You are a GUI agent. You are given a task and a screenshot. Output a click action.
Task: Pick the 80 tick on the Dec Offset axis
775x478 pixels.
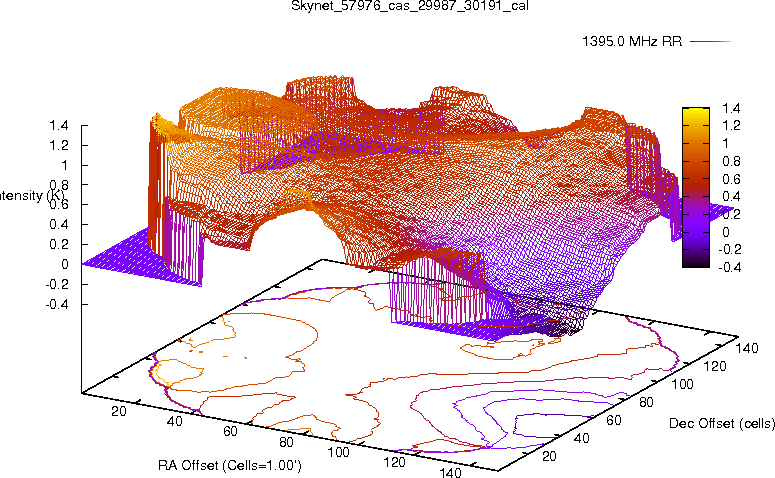(646, 402)
